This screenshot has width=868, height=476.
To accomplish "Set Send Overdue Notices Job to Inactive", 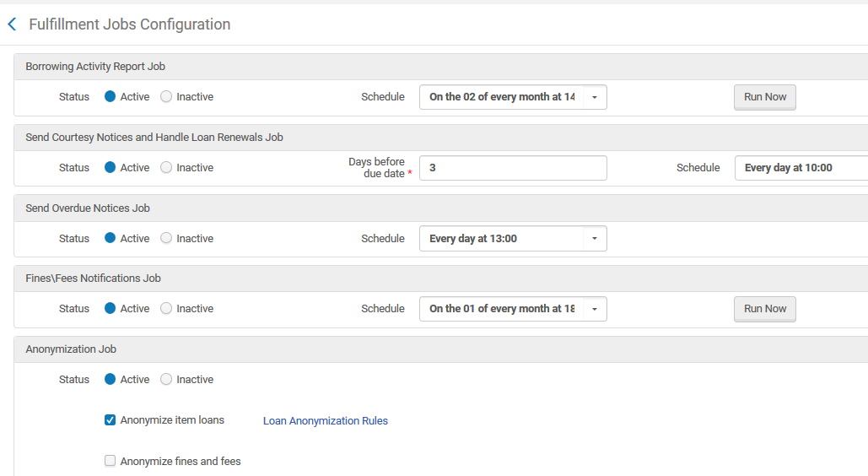I will 166,239.
